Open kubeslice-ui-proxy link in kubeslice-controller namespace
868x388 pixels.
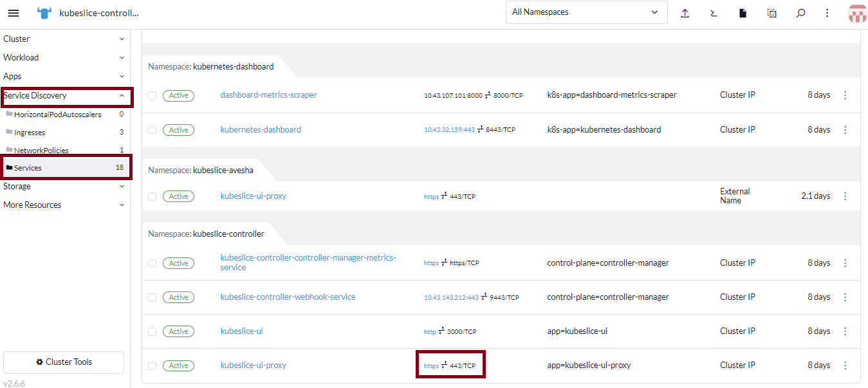pos(253,365)
